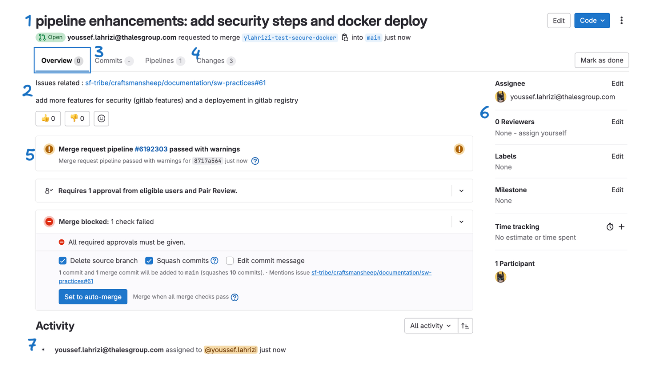Viewport: 660px width, 368px height.
Task: Switch to the Overview tab
Action: point(62,60)
